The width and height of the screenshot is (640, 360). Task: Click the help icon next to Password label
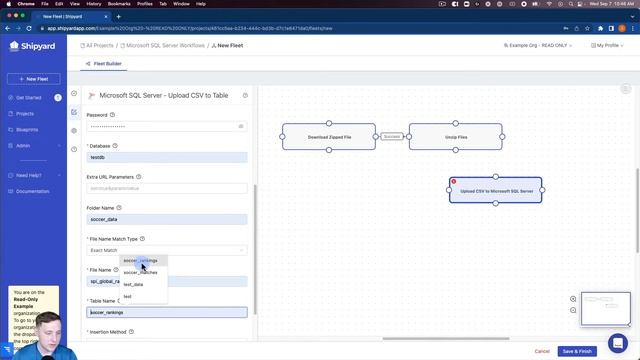click(x=112, y=115)
